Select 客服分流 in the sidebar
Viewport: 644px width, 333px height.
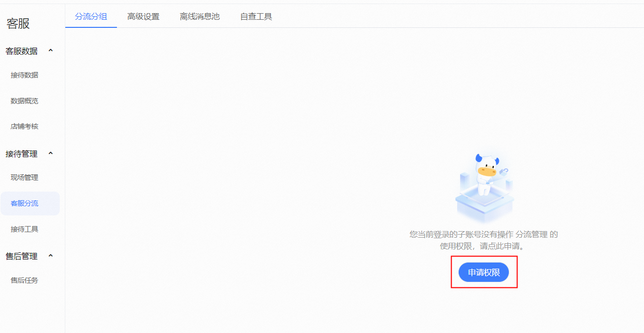(x=30, y=203)
